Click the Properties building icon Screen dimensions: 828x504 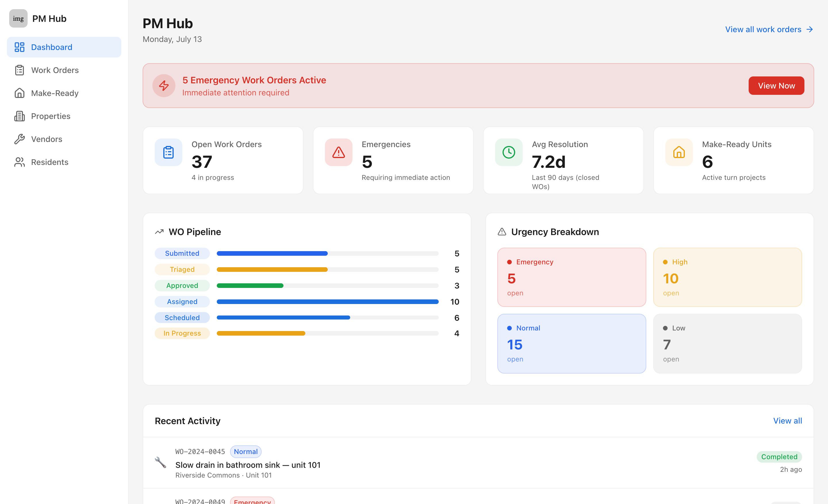click(x=20, y=116)
